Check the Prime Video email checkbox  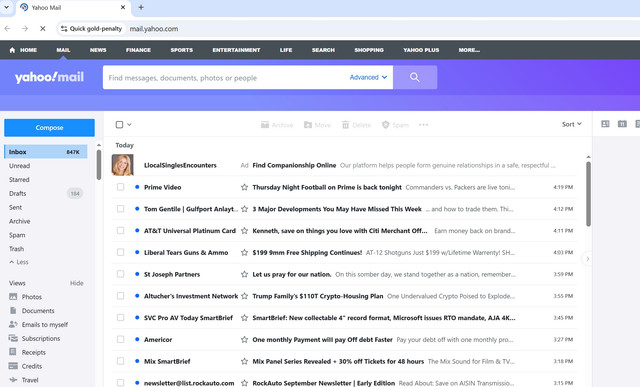click(120, 187)
